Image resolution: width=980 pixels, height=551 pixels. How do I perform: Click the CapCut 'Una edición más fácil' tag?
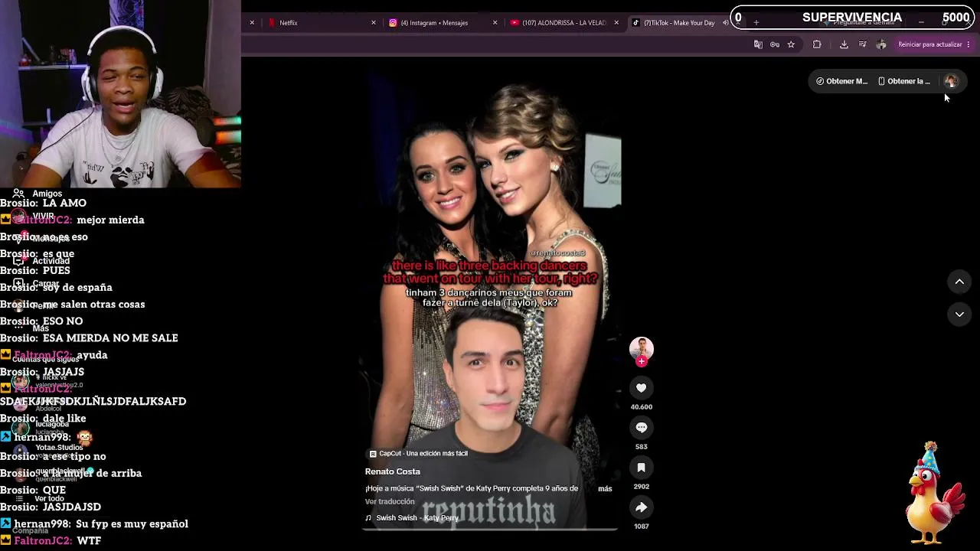pos(419,454)
